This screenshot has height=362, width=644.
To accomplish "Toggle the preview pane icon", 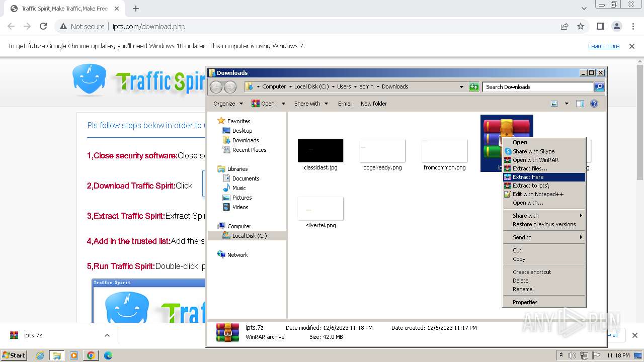I will pyautogui.click(x=580, y=104).
